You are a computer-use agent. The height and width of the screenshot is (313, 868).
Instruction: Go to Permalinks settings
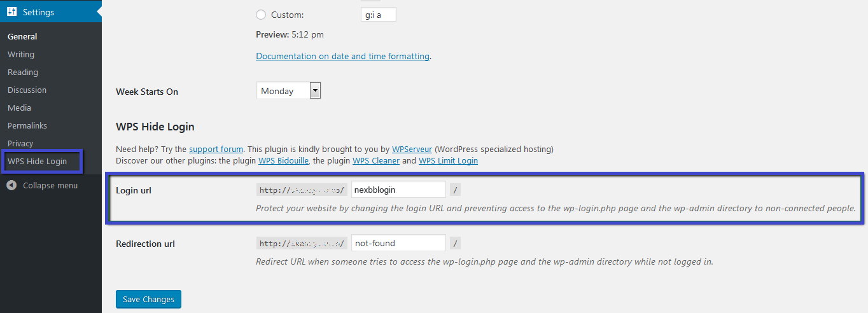[27, 125]
